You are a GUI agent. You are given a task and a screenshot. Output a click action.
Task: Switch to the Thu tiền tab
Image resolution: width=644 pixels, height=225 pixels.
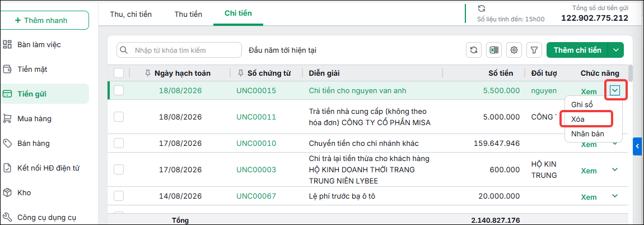point(188,15)
